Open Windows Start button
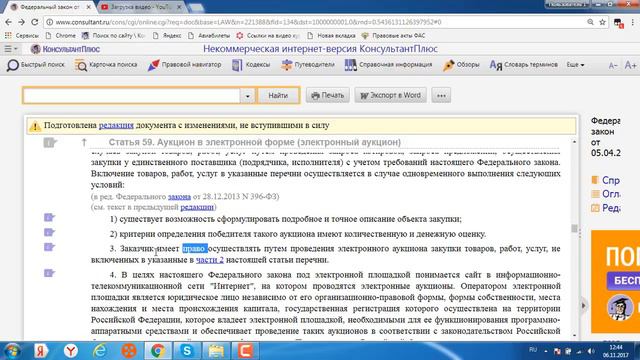This screenshot has width=640, height=360. point(12,351)
